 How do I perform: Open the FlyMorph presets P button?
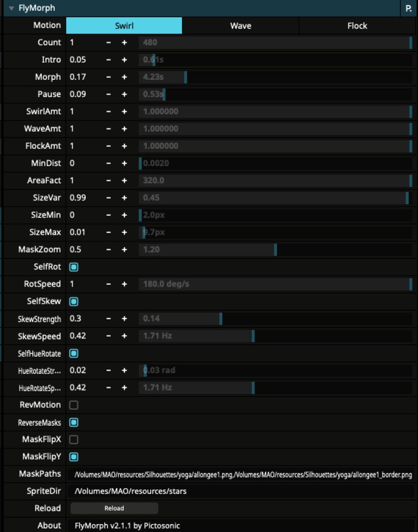409,8
